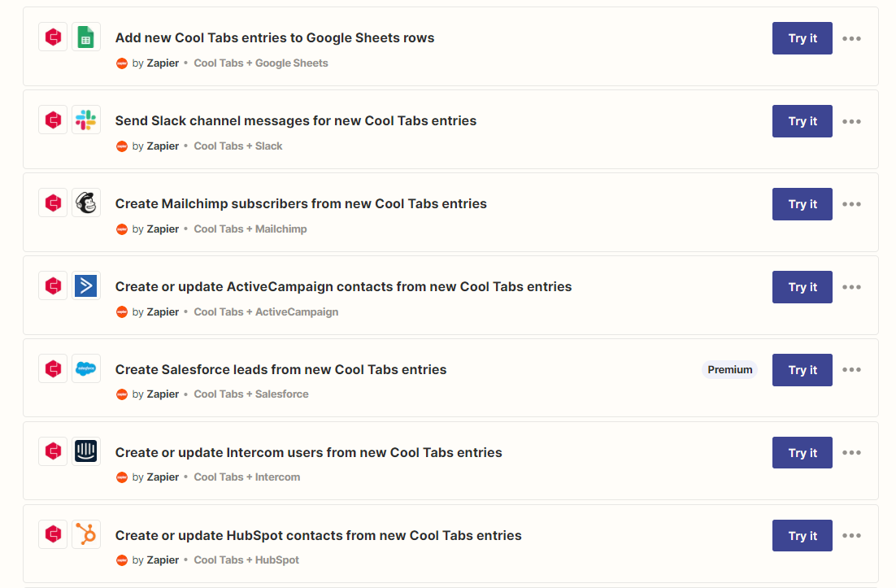The image size is (896, 588).
Task: Open more options for the Google Sheets zap
Action: [851, 38]
